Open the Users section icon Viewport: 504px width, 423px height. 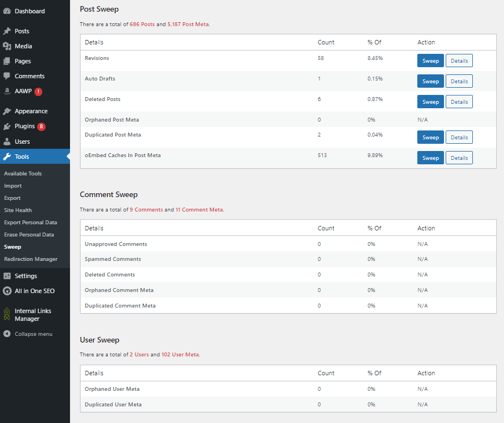[x=7, y=141]
